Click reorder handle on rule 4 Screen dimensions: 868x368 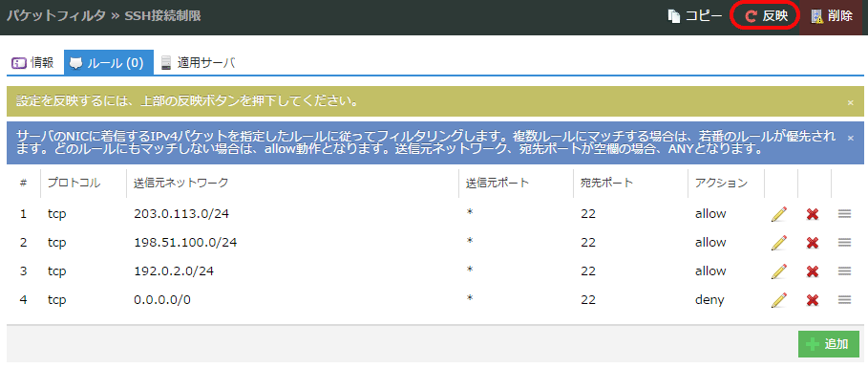[845, 299]
